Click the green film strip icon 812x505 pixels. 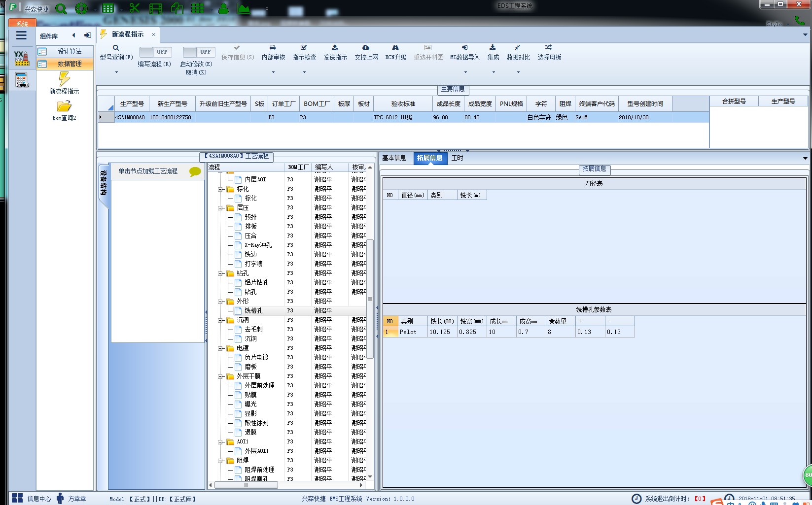(x=156, y=8)
